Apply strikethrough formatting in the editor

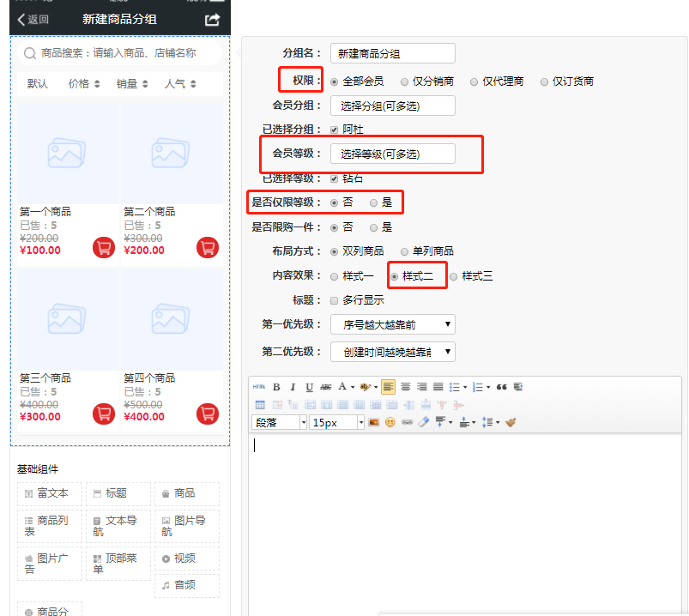325,386
